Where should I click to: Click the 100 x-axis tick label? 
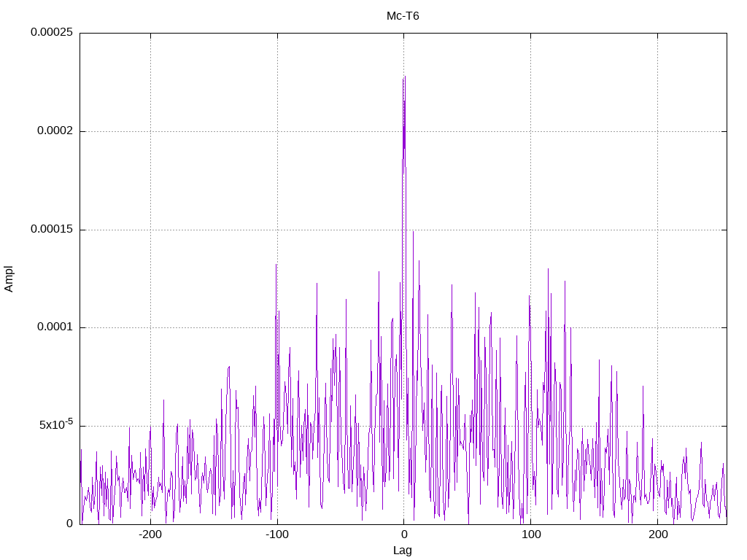[531, 534]
